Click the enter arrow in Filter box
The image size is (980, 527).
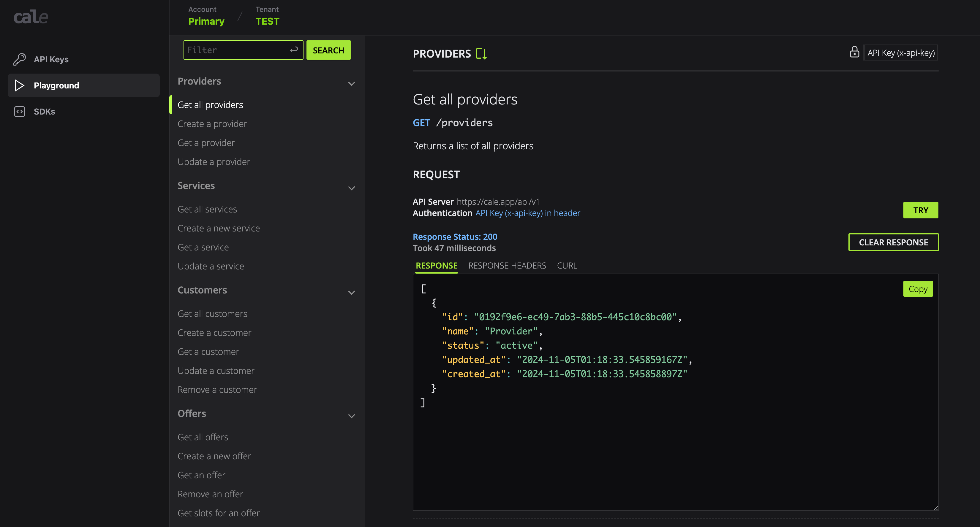(294, 50)
